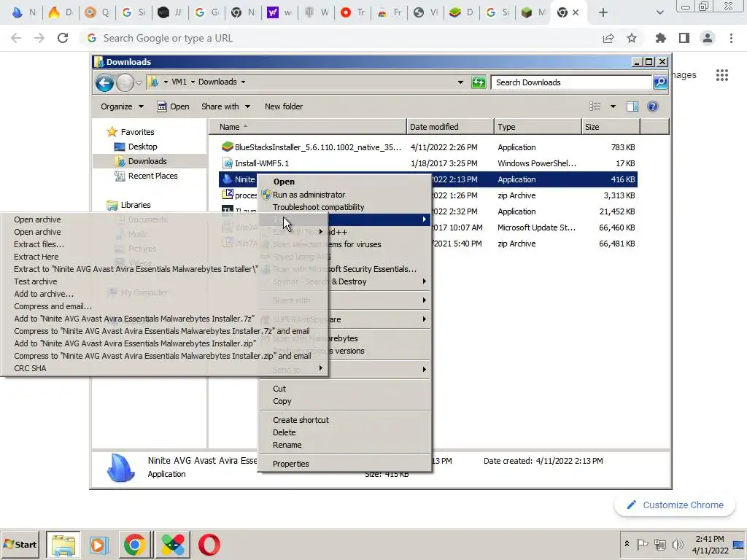Sort by Date modified column header
The width and height of the screenshot is (747, 560).
coord(450,127)
